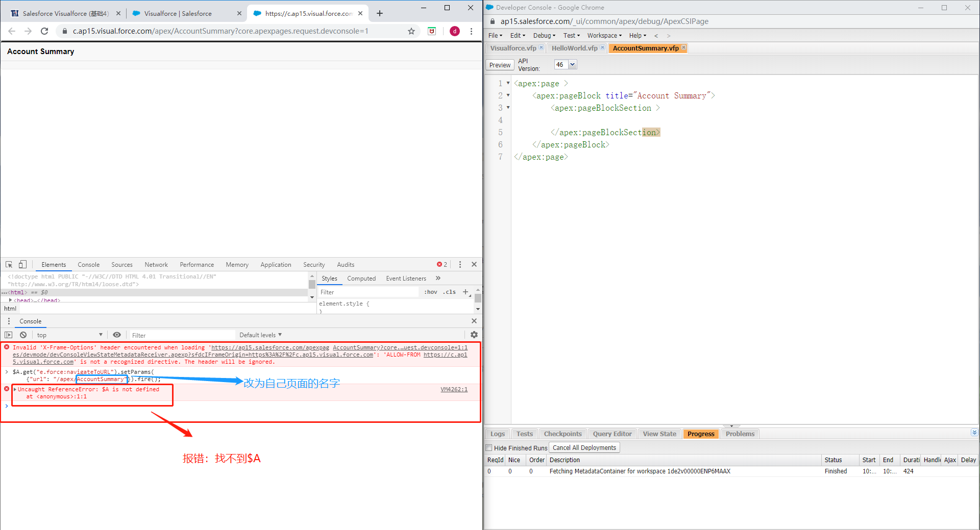The image size is (980, 530).
Task: Check the Hide Finished Runs checkbox
Action: (489, 448)
